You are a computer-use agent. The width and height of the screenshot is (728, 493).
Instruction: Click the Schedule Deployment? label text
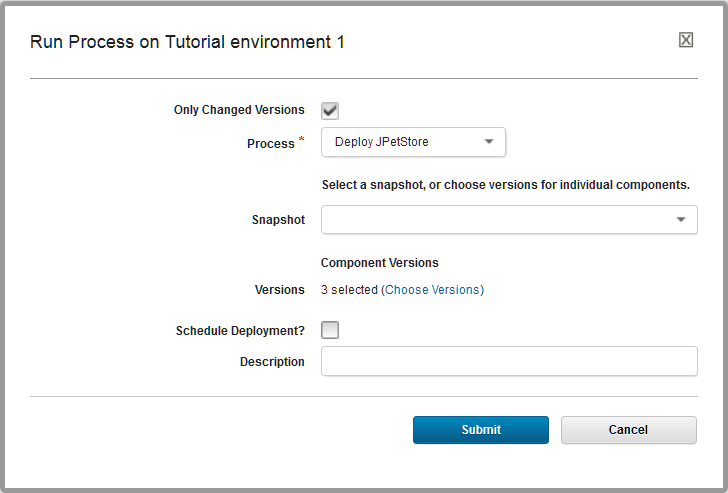(x=240, y=331)
